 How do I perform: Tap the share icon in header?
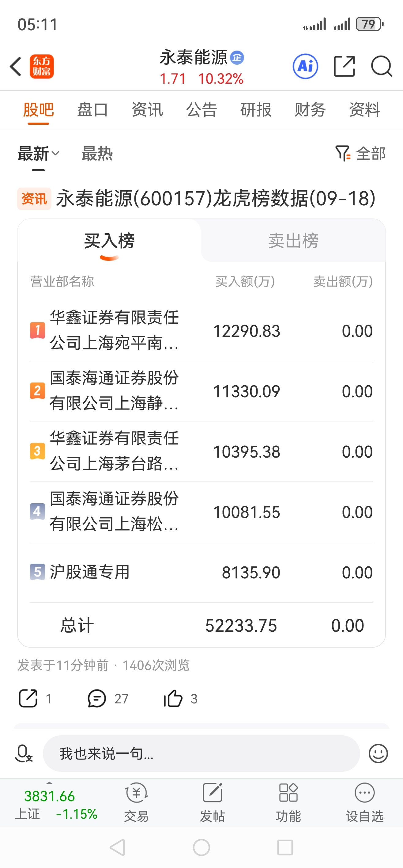click(344, 67)
